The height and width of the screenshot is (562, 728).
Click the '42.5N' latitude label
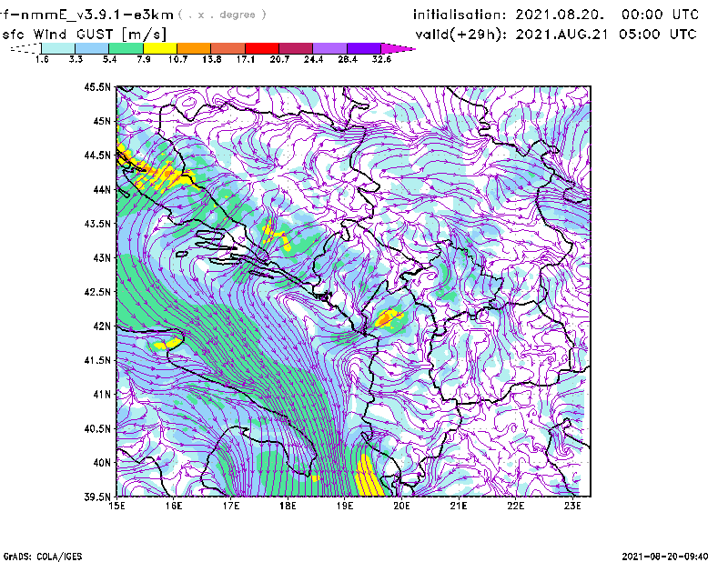[97, 292]
